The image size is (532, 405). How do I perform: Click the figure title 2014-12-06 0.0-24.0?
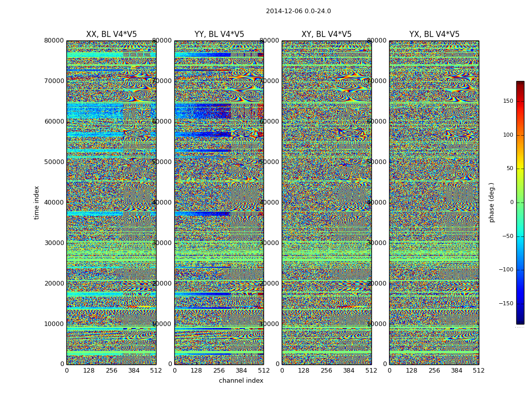[x=298, y=11]
